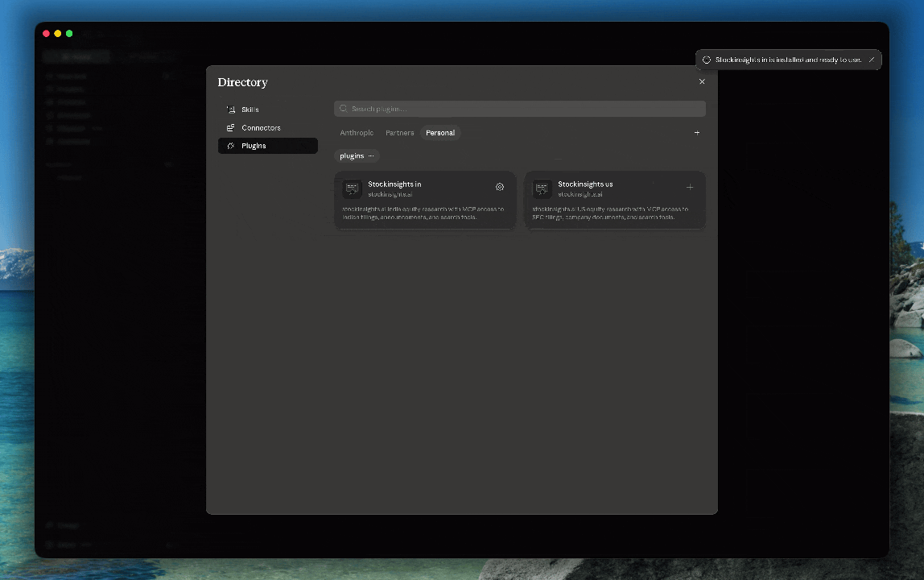Click the Connectors sidebar icon
The image size is (924, 580).
coord(231,127)
